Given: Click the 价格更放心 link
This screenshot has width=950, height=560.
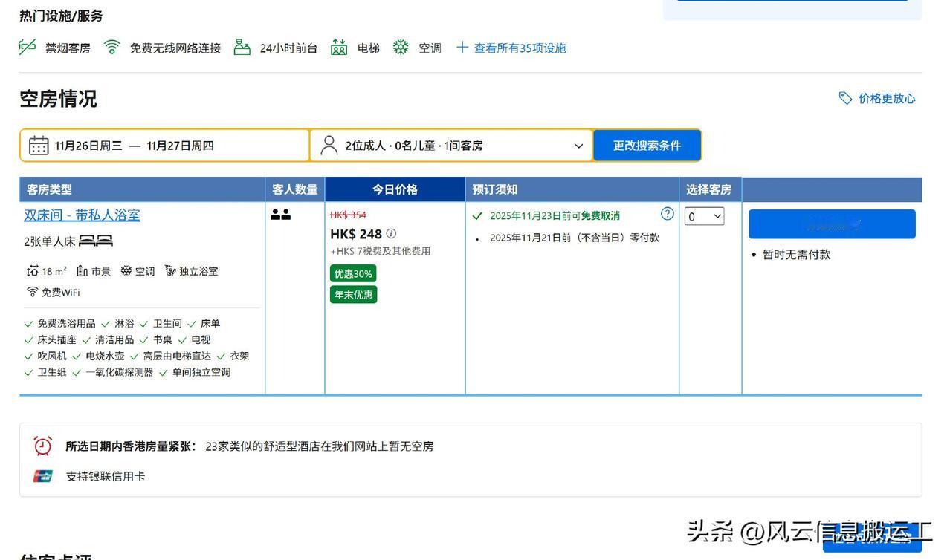Looking at the screenshot, I should click(887, 98).
